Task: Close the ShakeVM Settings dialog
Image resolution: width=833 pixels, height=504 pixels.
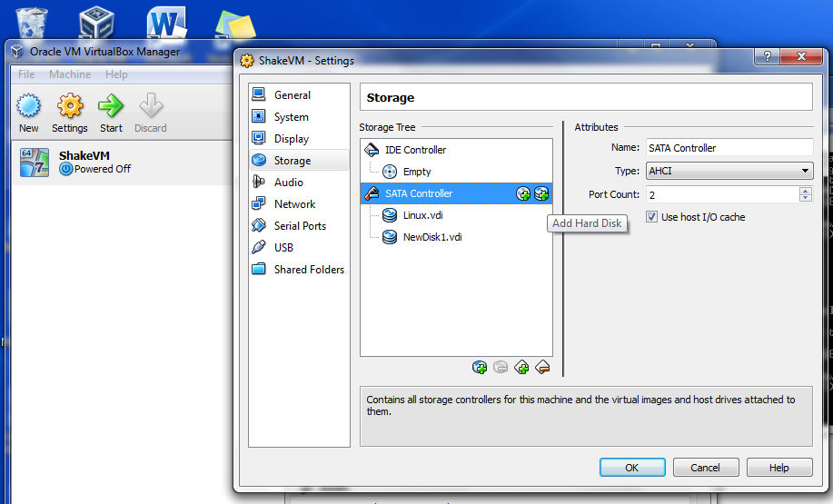Action: pyautogui.click(x=801, y=56)
